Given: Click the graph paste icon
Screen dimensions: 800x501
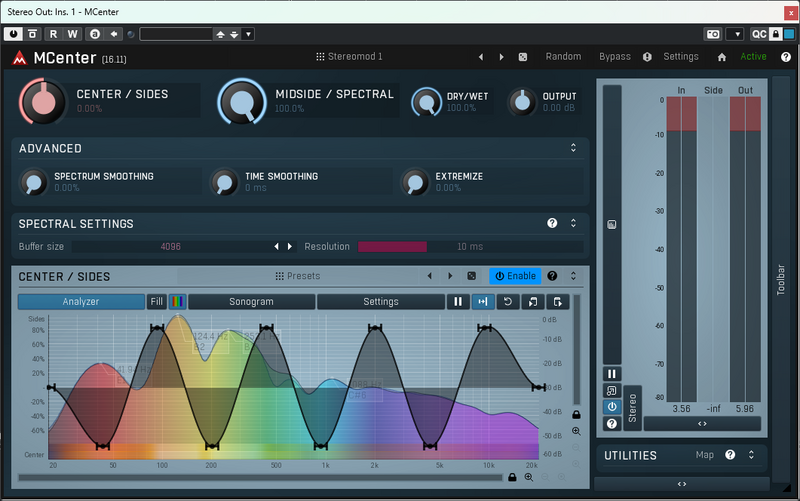Looking at the screenshot, I should [x=558, y=302].
